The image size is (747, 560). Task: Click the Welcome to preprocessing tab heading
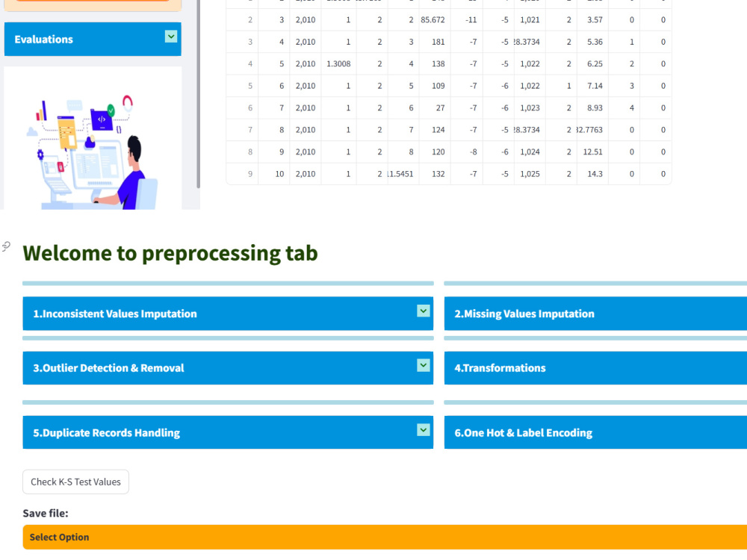point(170,253)
